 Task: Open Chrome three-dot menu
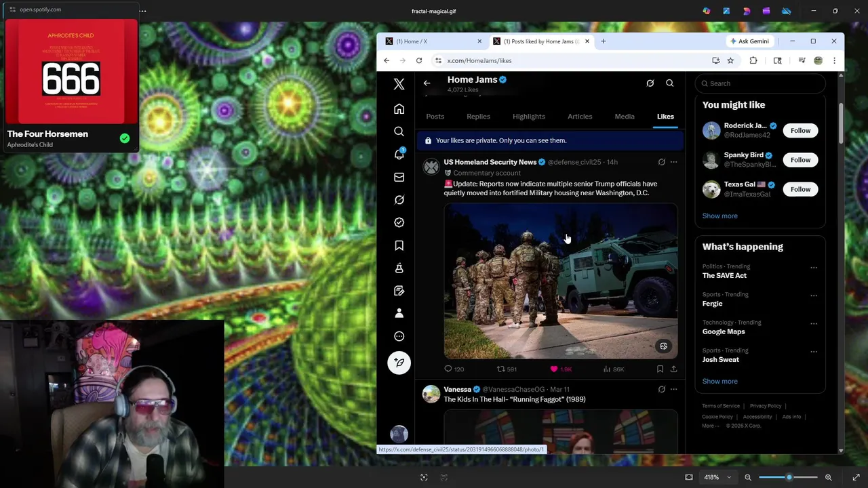click(834, 60)
